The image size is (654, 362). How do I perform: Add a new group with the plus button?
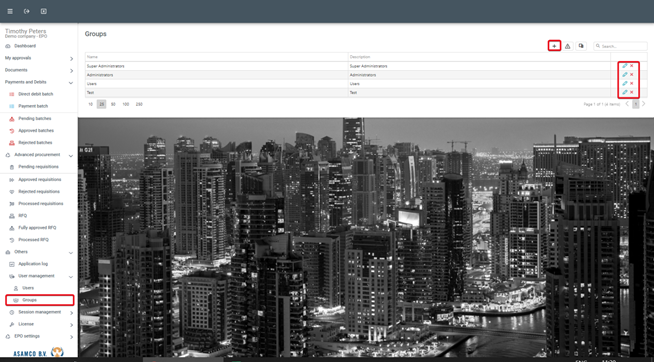click(x=554, y=46)
